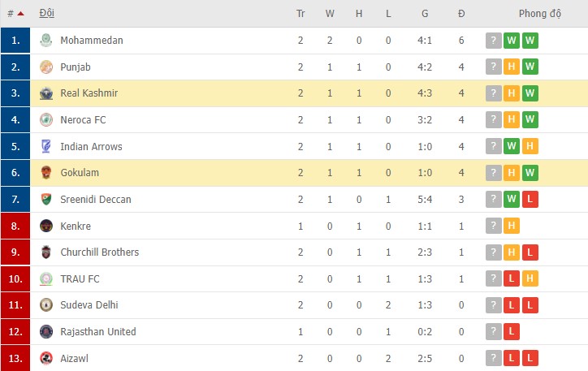The height and width of the screenshot is (371, 588).
Task: Click the Aizawl team logo
Action: 46,358
